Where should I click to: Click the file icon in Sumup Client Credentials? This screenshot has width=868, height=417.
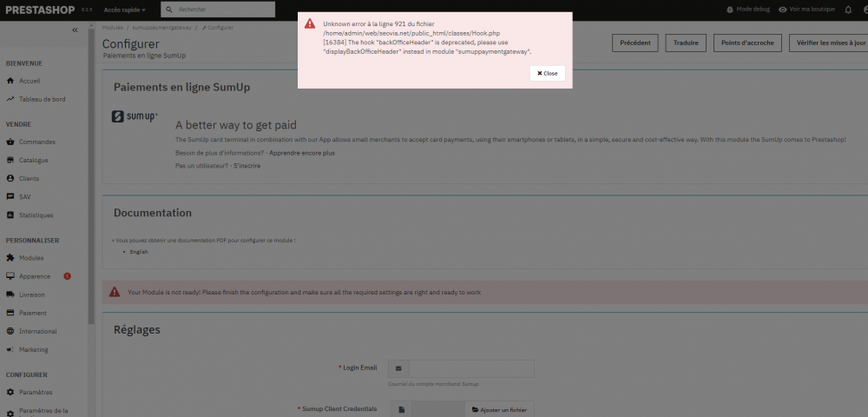point(402,410)
